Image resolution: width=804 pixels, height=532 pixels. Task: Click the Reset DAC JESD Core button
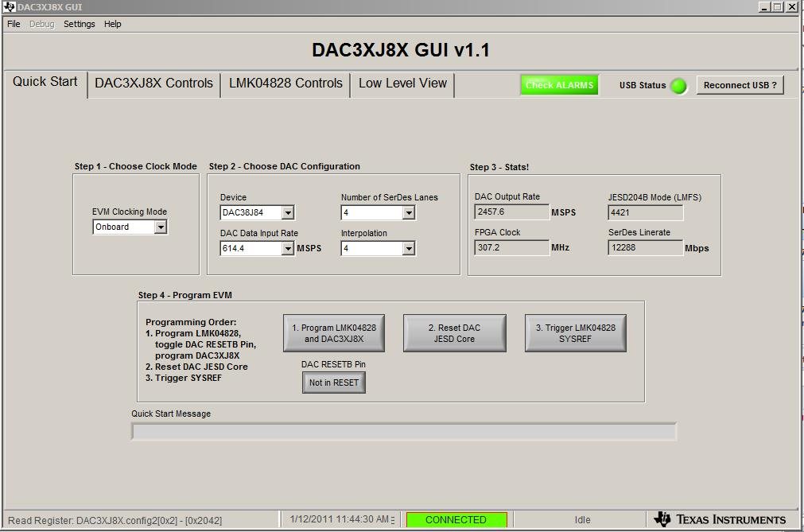[x=454, y=333]
